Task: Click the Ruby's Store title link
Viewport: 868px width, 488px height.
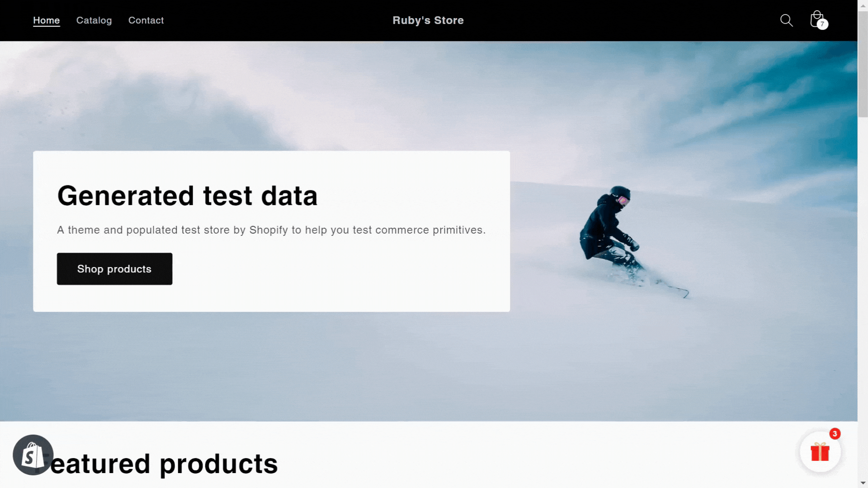Action: [x=428, y=20]
